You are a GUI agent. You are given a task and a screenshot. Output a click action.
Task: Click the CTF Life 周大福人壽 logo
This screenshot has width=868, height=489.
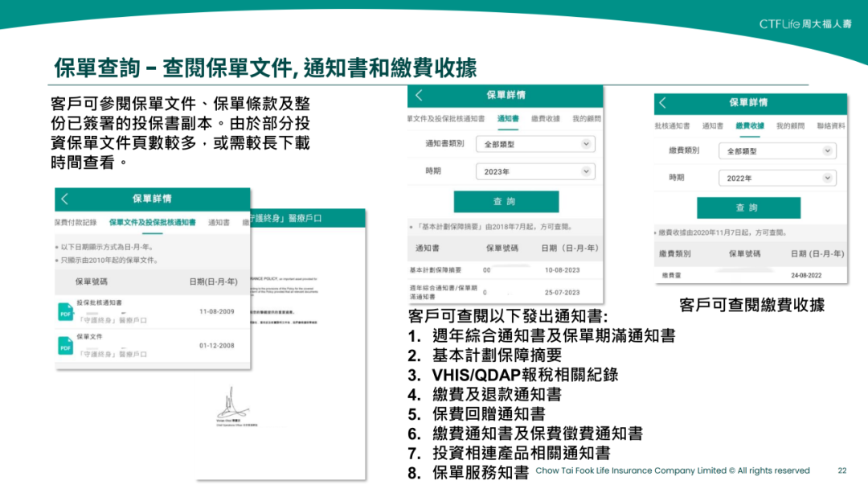[x=805, y=24]
